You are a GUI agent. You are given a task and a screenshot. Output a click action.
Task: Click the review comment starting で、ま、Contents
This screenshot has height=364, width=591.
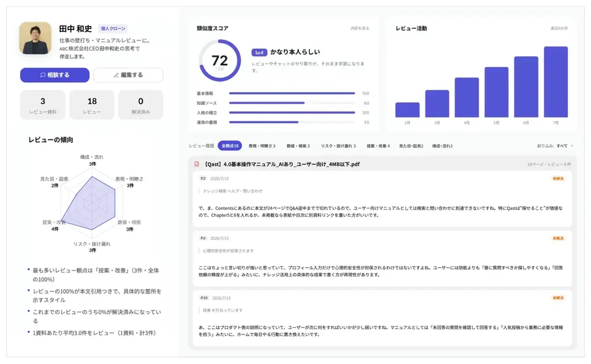pos(380,211)
